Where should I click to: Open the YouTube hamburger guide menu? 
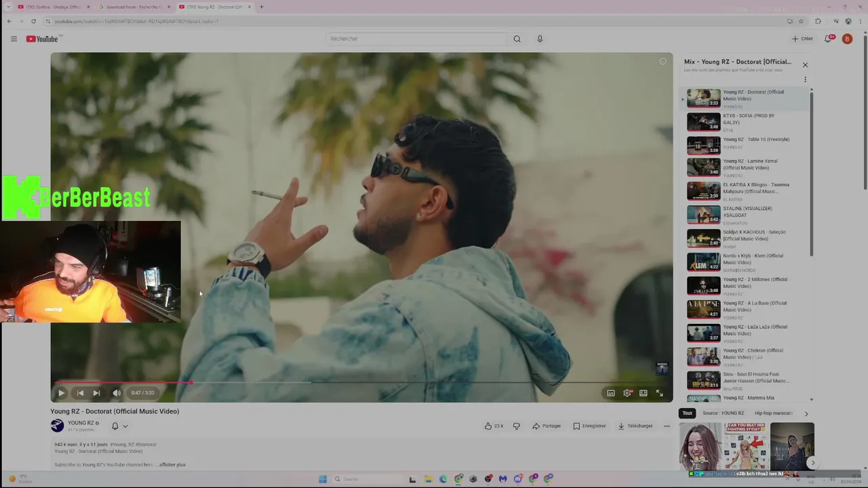coord(14,39)
